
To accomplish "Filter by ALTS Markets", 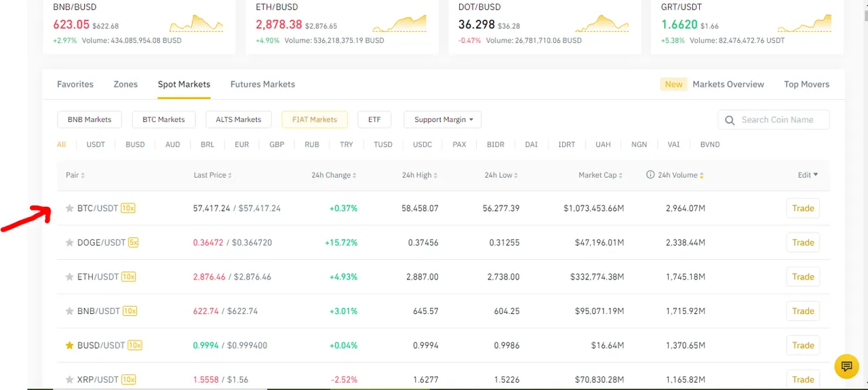I will pos(239,119).
